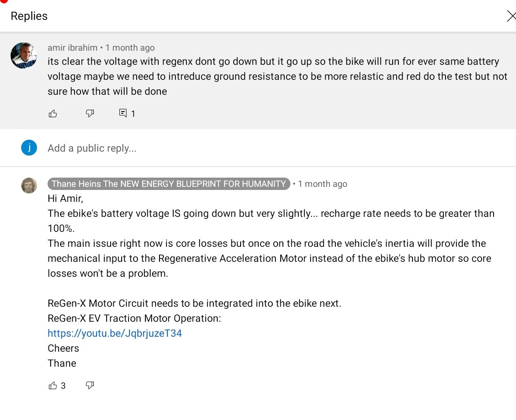Close the Replies panel
The height and width of the screenshot is (420, 516).
pos(511,16)
